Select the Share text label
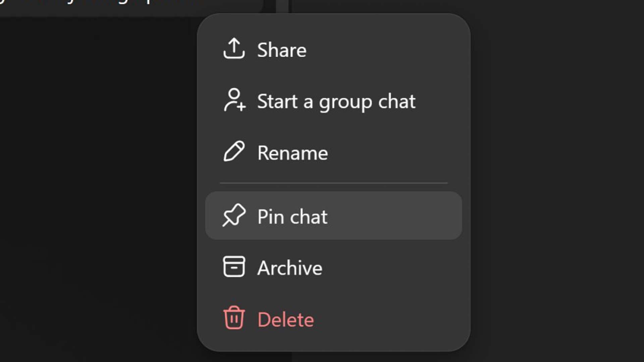 coord(281,50)
